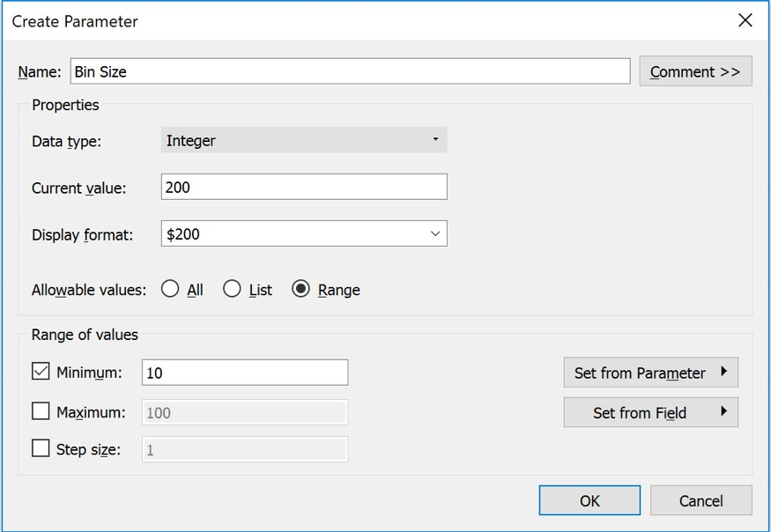The width and height of the screenshot is (771, 532).
Task: Select the List allowable values option
Action: click(x=231, y=289)
